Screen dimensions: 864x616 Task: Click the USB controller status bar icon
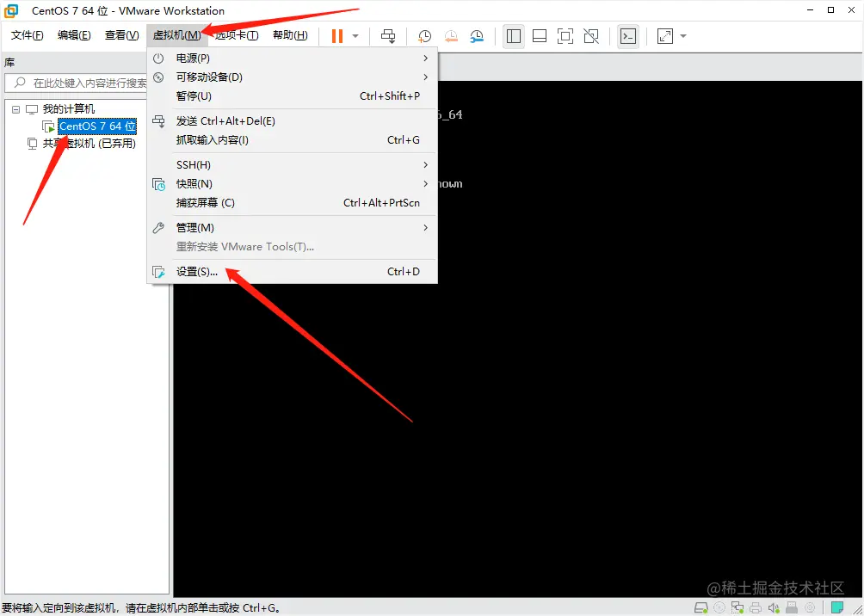click(793, 607)
